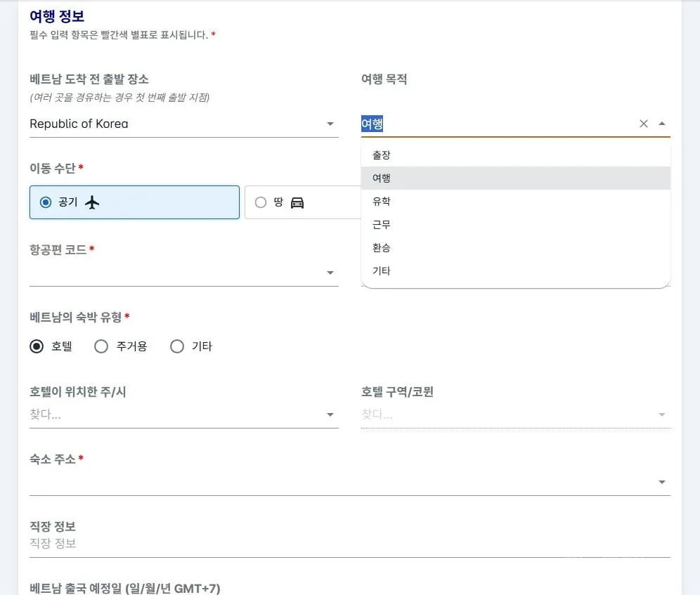Select 기타 accommodation type radio

(177, 346)
